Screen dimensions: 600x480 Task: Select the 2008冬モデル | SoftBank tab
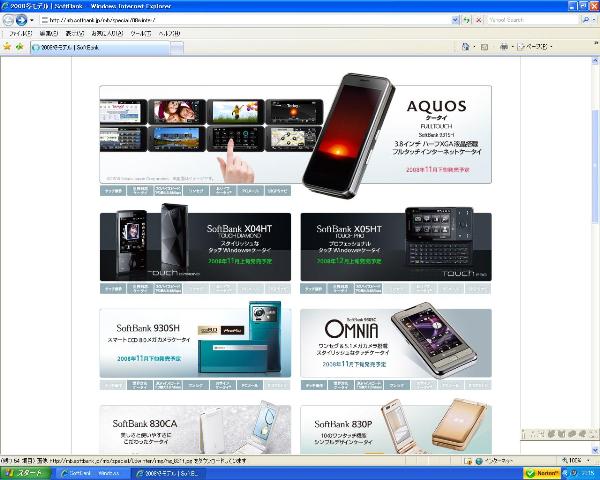pyautogui.click(x=100, y=47)
